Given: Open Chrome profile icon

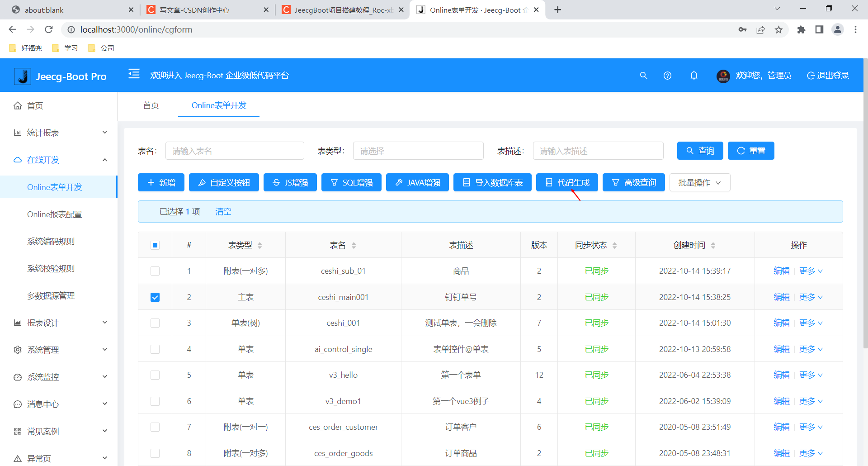Looking at the screenshot, I should tap(838, 30).
